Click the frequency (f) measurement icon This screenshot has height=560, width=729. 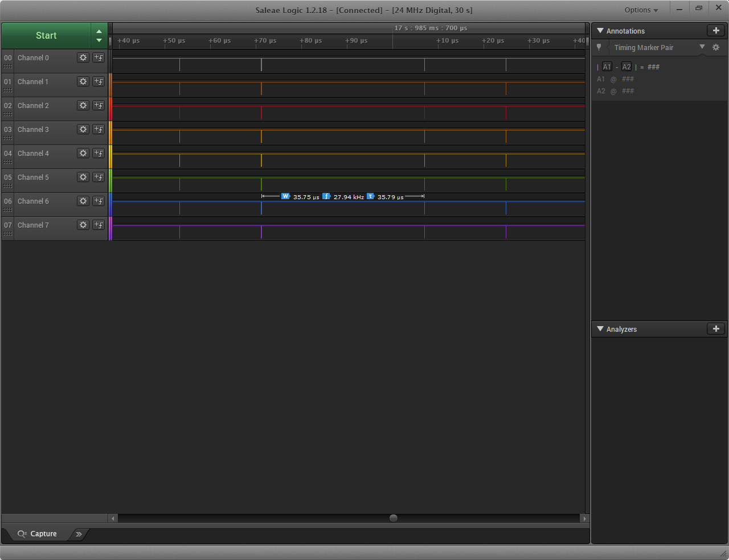[x=326, y=196]
